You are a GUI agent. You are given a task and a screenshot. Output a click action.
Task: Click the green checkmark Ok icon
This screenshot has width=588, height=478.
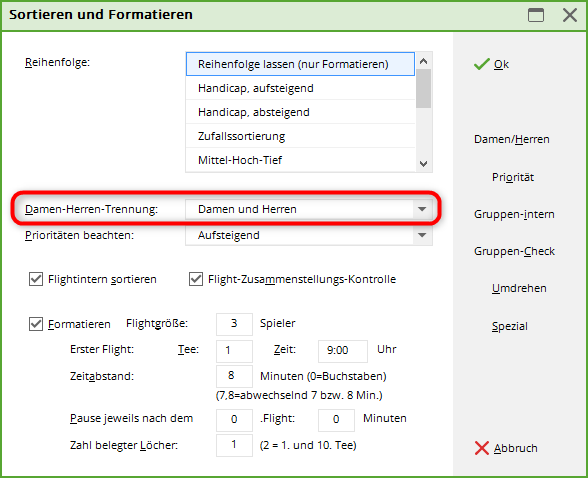(482, 64)
